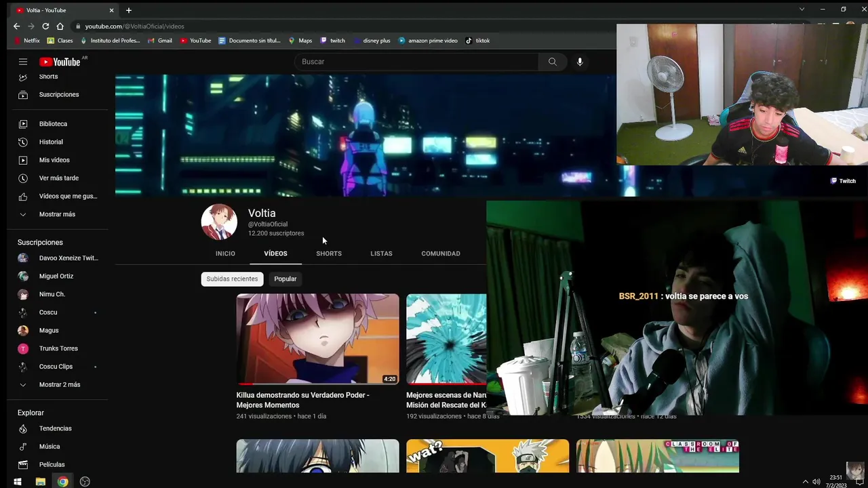The image size is (868, 488).
Task: Open Maps bookmark in the bookmarks bar
Action: coord(300,41)
